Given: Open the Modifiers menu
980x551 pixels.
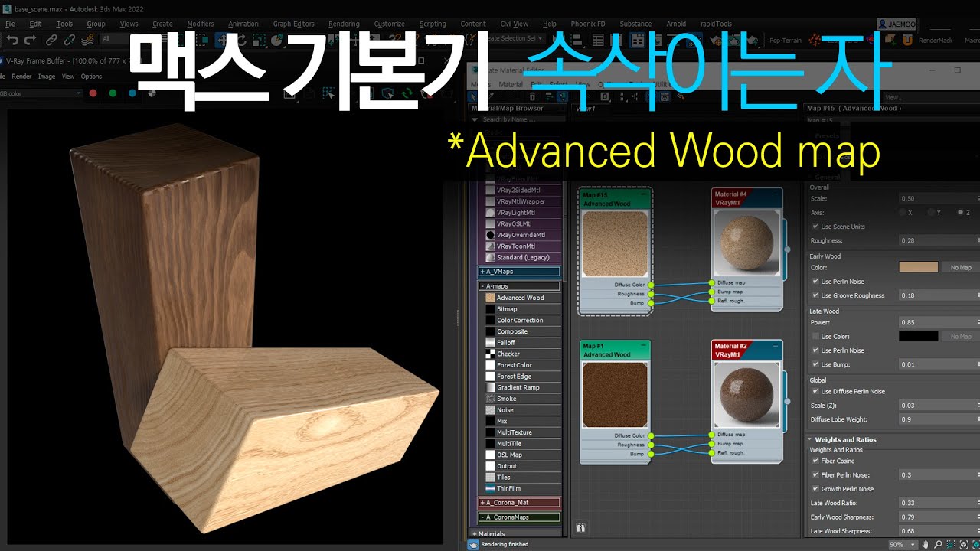Looking at the screenshot, I should click(201, 24).
